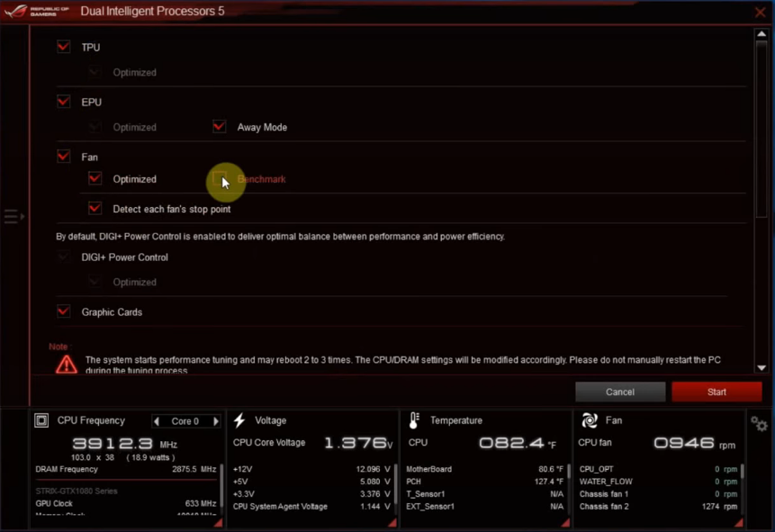Select the next core with the right arrow

pos(216,421)
